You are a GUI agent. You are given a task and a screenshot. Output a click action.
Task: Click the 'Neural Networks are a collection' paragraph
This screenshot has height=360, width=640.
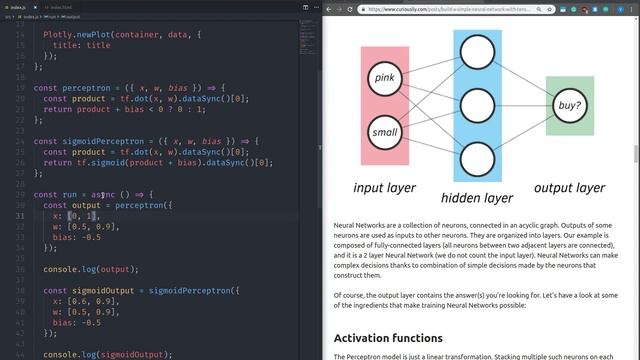click(476, 250)
